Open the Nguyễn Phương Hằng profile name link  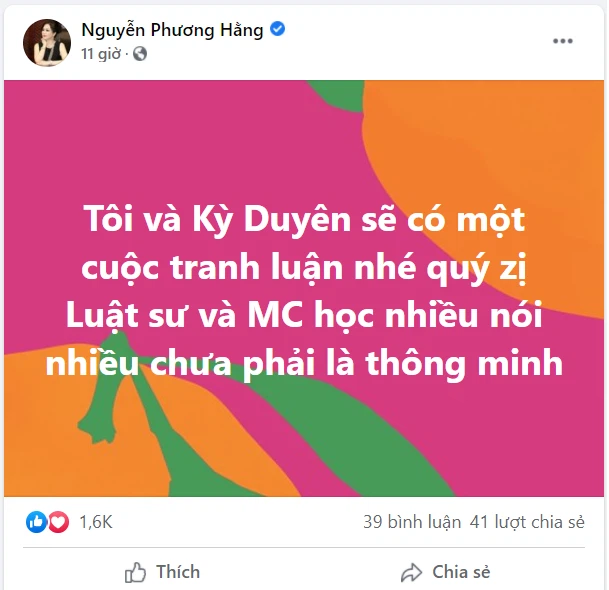[172, 30]
